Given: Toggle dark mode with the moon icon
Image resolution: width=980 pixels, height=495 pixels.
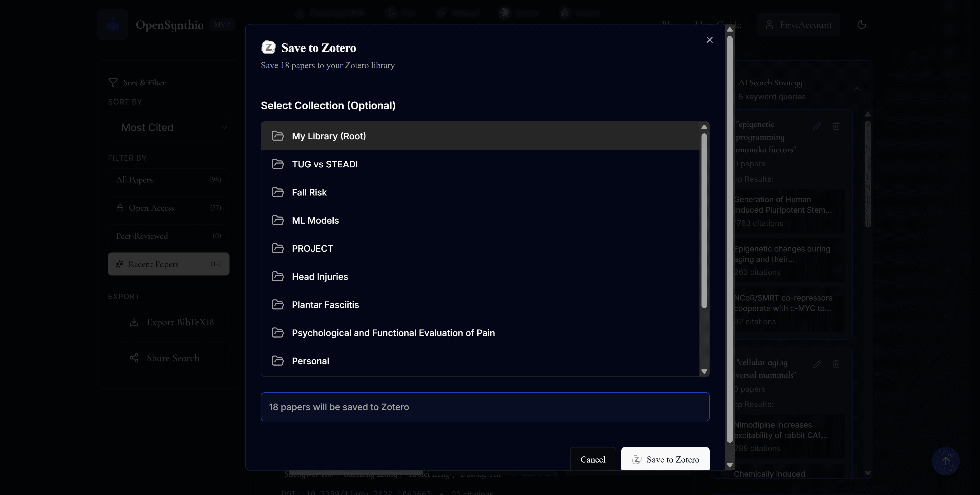Looking at the screenshot, I should 862,24.
